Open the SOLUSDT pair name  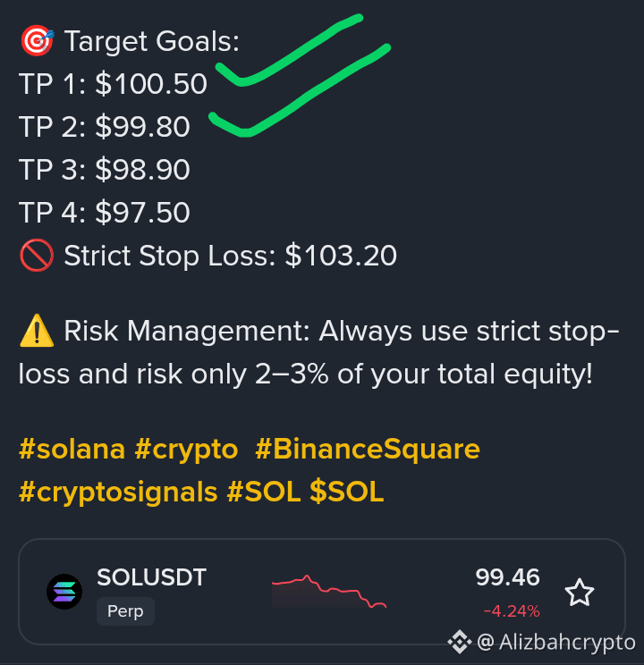[151, 577]
